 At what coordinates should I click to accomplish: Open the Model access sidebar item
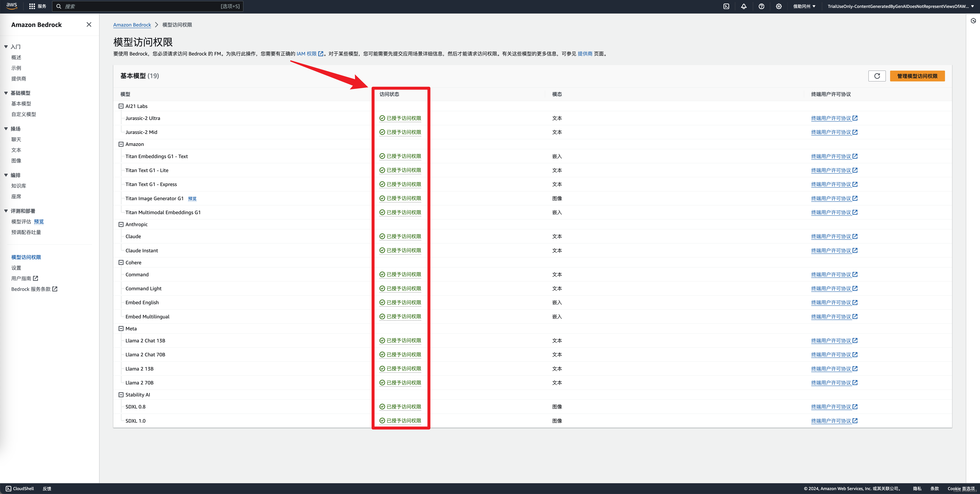click(x=26, y=257)
